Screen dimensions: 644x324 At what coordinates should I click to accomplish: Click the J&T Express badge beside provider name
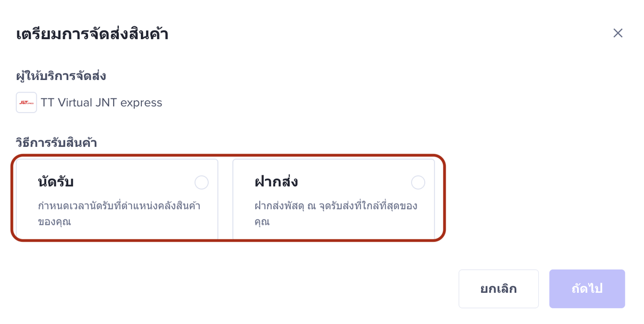click(26, 102)
